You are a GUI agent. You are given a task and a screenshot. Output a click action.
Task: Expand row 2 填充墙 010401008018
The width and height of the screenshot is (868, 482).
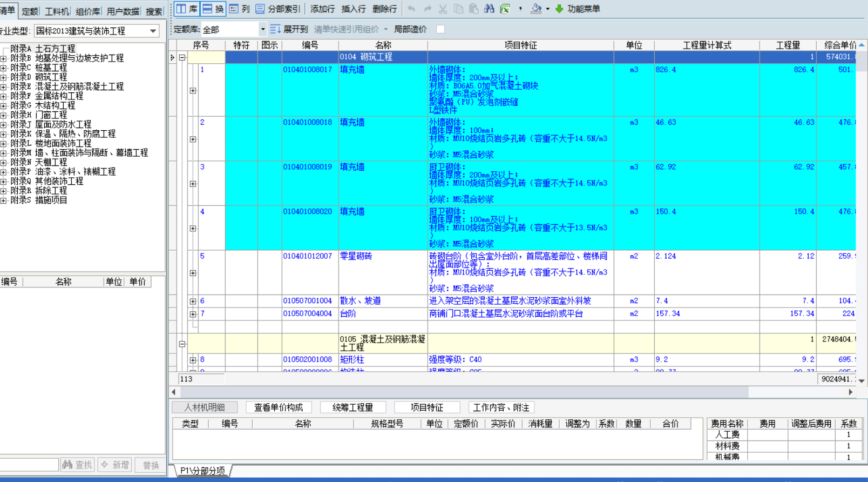pyautogui.click(x=193, y=139)
